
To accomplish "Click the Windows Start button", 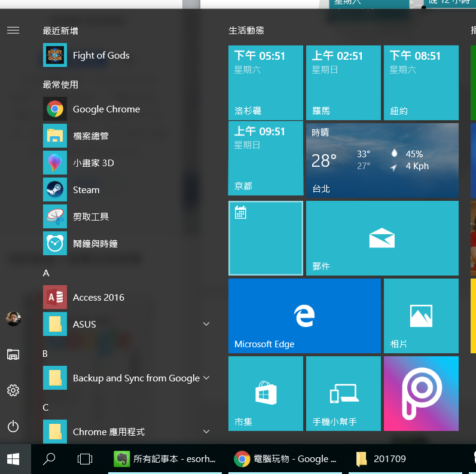I will pyautogui.click(x=13, y=459).
